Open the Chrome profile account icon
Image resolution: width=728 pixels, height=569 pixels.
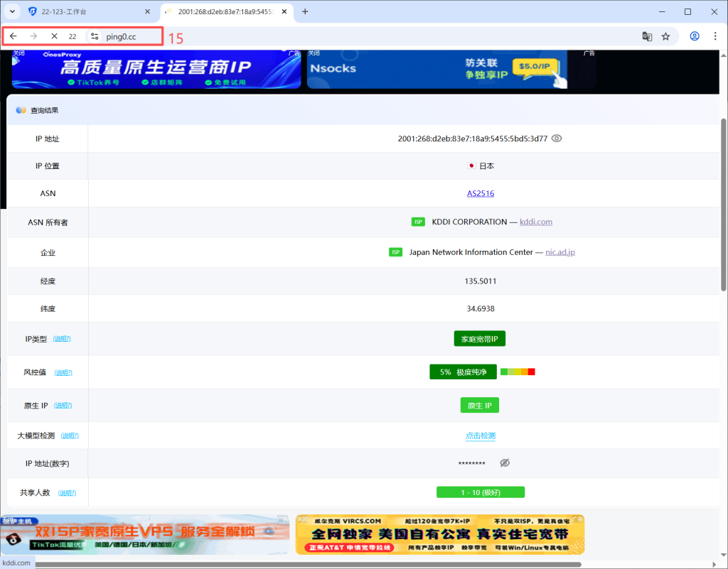694,36
